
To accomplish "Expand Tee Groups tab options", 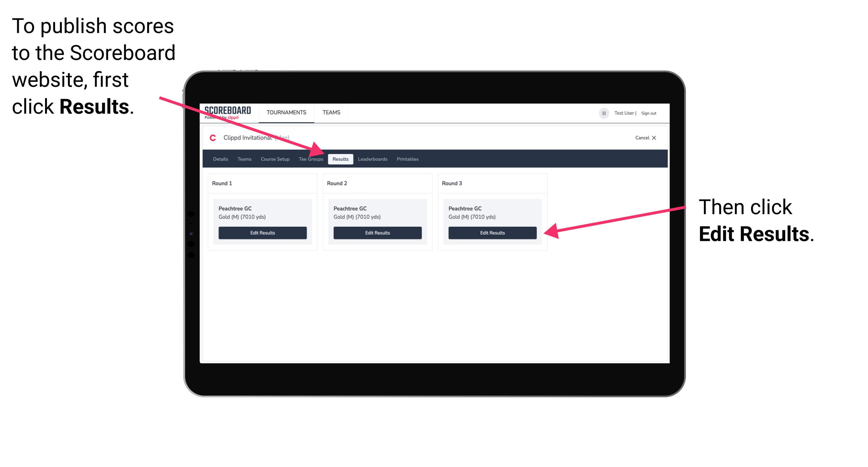I will 311,159.
